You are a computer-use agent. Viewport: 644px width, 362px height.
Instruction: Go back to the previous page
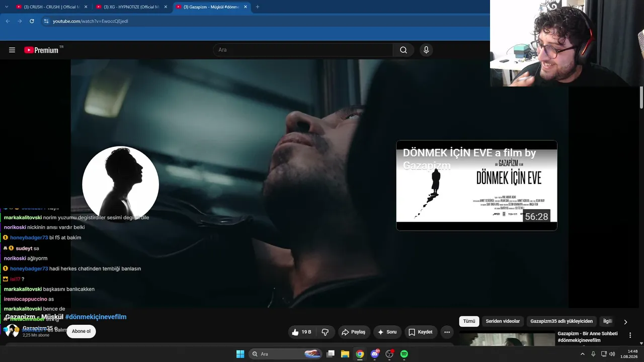[x=8, y=21]
